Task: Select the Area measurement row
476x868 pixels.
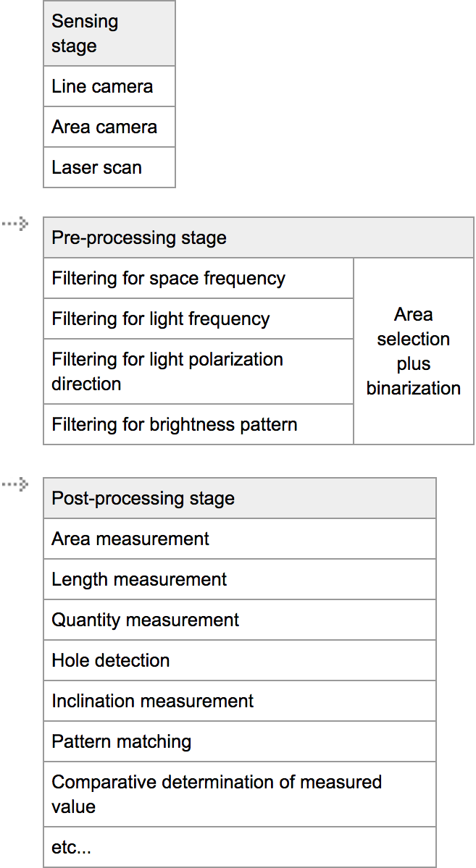Action: click(x=240, y=539)
